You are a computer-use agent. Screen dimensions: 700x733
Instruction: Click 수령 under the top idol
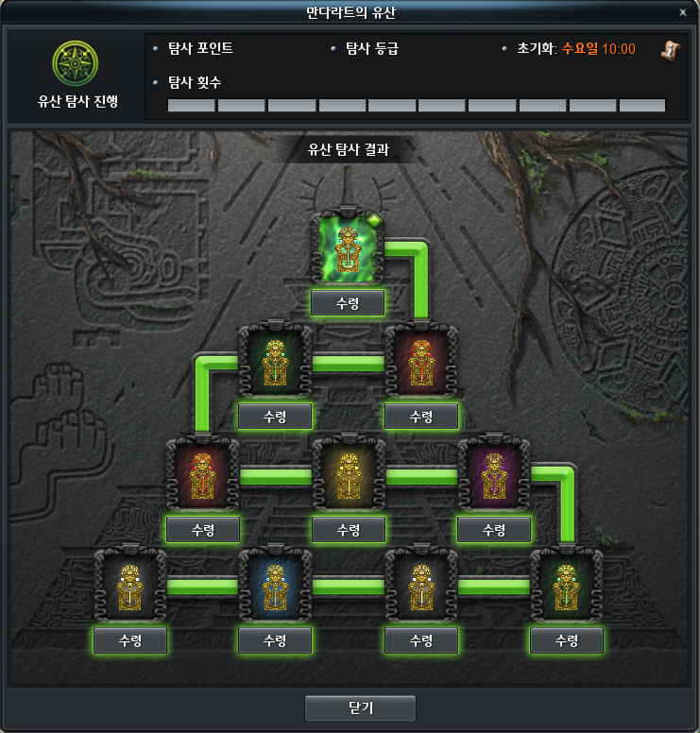point(348,303)
